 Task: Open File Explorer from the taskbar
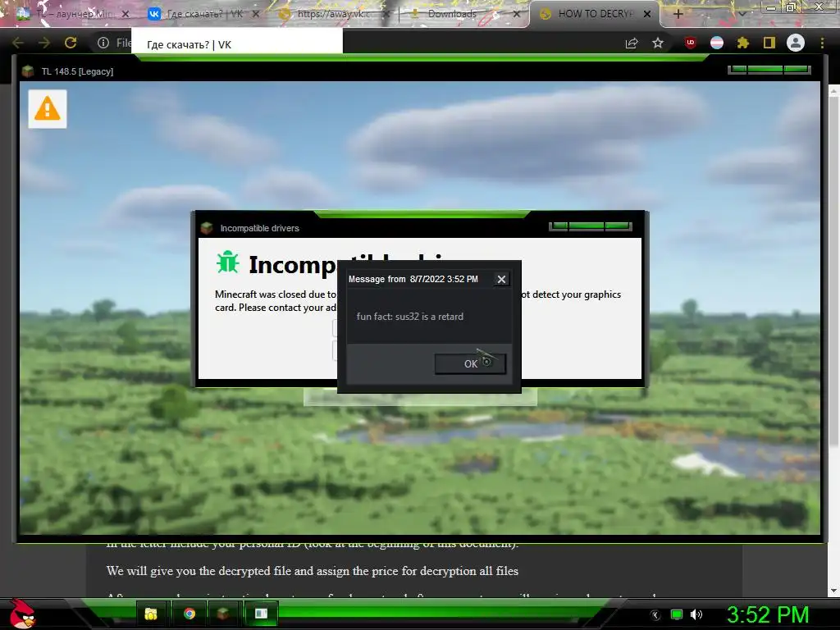point(151,614)
